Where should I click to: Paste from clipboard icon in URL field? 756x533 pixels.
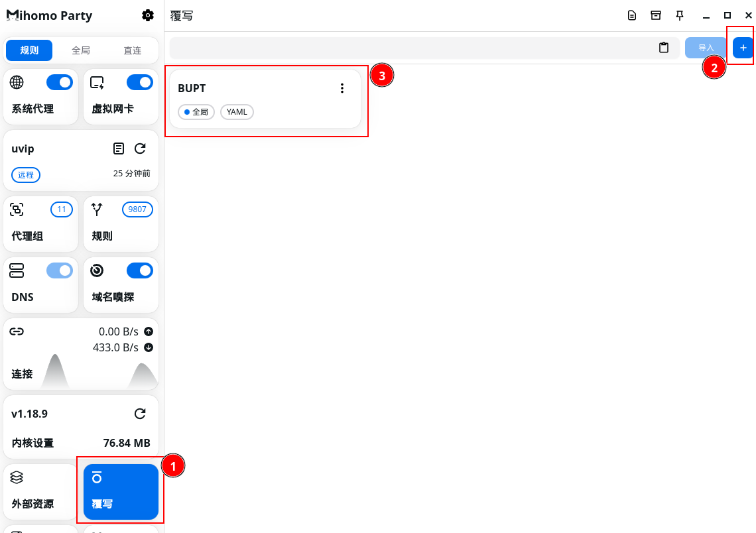663,48
